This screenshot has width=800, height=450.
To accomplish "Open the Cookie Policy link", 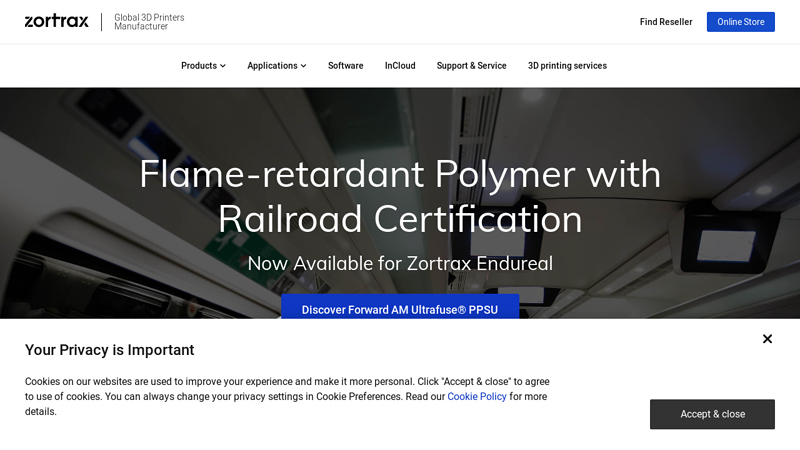I will pos(477,396).
